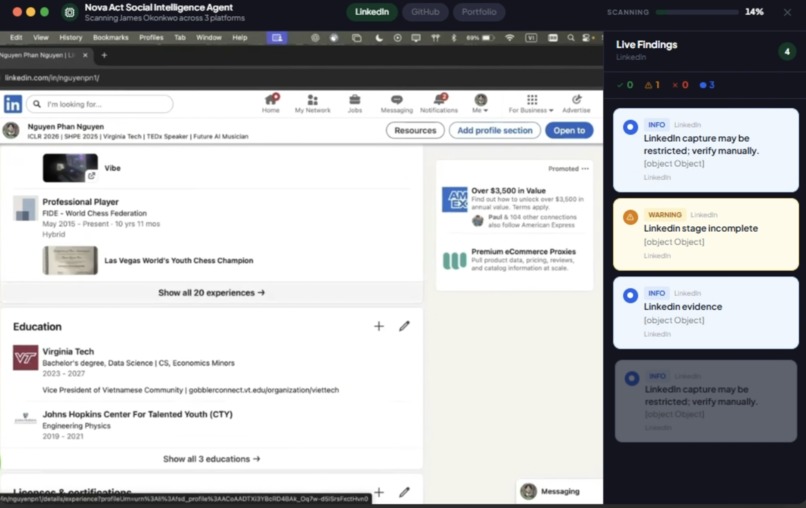
Task: Open the View menu
Action: 41,38
